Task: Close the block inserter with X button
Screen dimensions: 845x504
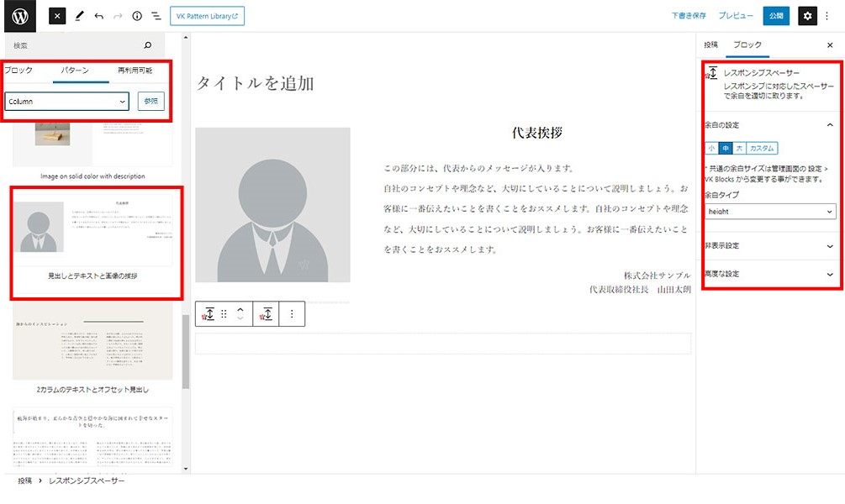Action: [x=57, y=16]
